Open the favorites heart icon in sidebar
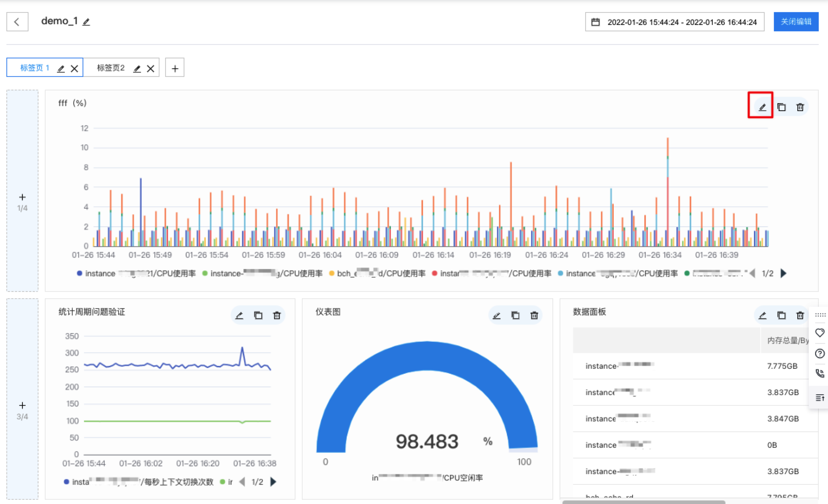Screen dimensions: 828x504 tap(820, 333)
